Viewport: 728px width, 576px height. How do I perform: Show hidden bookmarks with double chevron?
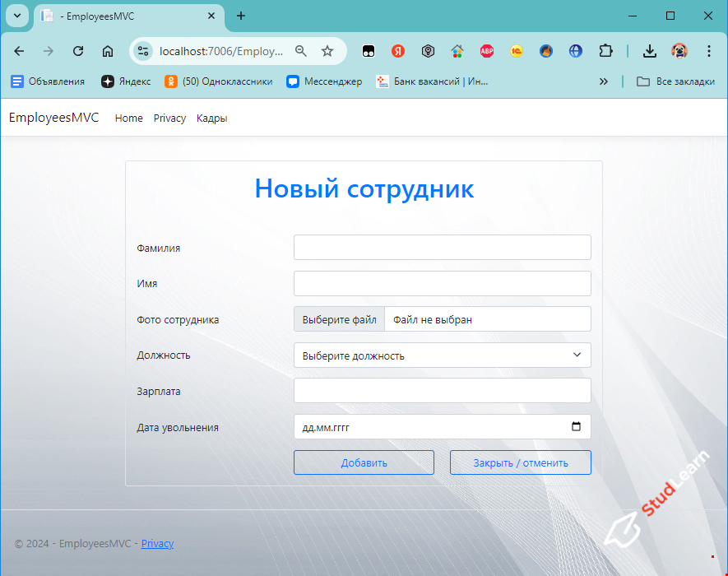pyautogui.click(x=604, y=81)
